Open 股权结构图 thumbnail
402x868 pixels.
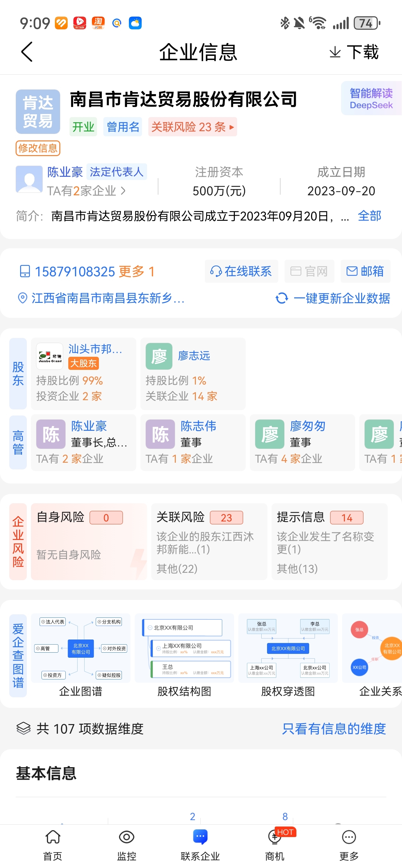point(184,648)
